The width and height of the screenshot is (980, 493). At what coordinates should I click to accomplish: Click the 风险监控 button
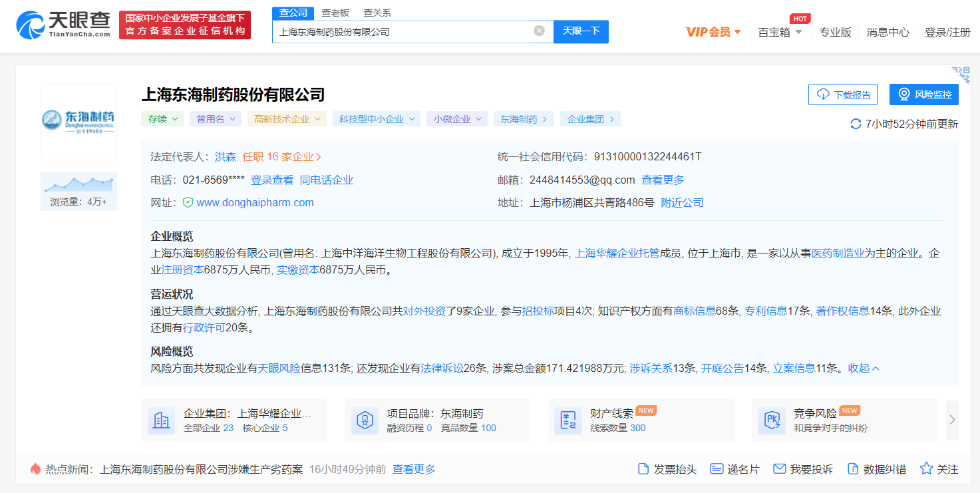pos(924,94)
